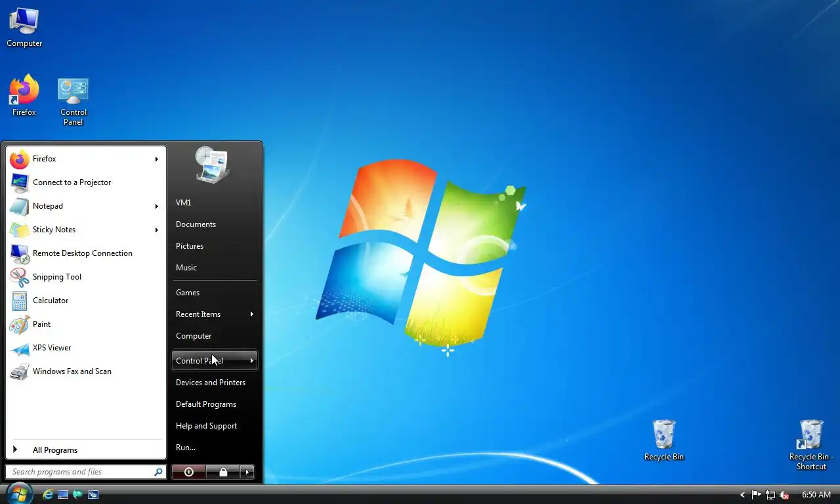Screen dimensions: 840x504
Task: Click Switch between windows taskbar icon
Action: tap(93, 494)
